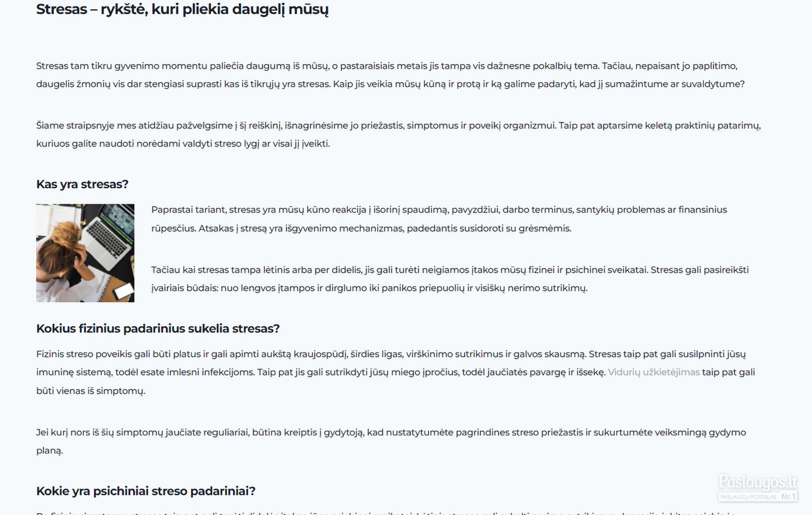The height and width of the screenshot is (515, 812).
Task: Click the paragraph starting 'Paprastai tariant'
Action: click(x=439, y=219)
